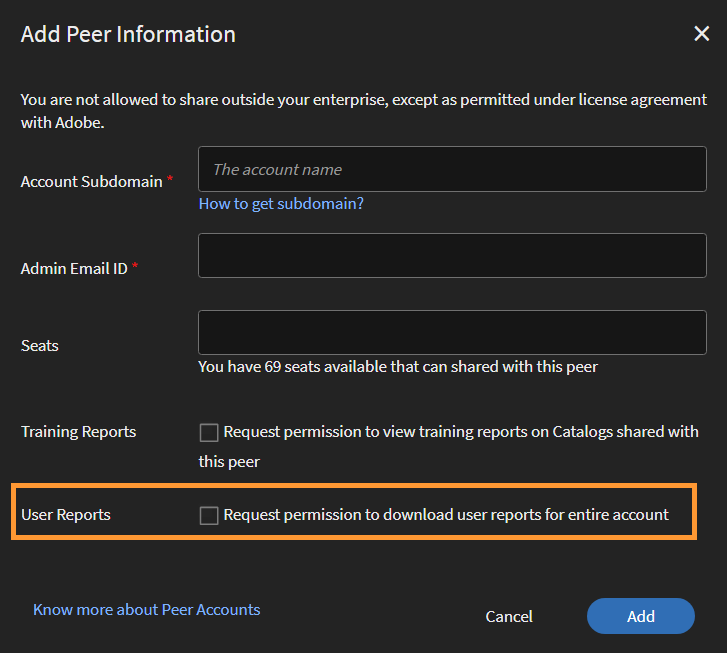Click 'Request permission to view training reports' text

460,432
